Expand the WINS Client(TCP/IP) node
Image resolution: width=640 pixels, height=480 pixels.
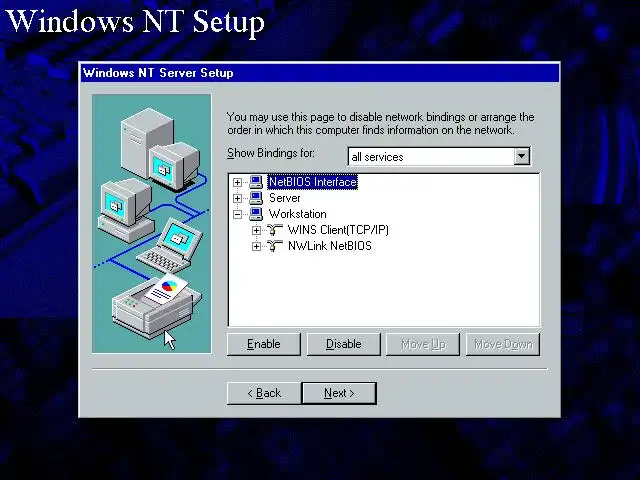[256, 231]
